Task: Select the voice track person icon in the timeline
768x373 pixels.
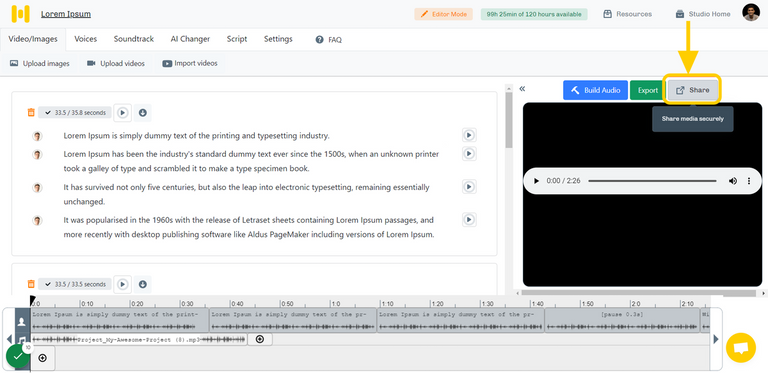Action: (x=22, y=322)
